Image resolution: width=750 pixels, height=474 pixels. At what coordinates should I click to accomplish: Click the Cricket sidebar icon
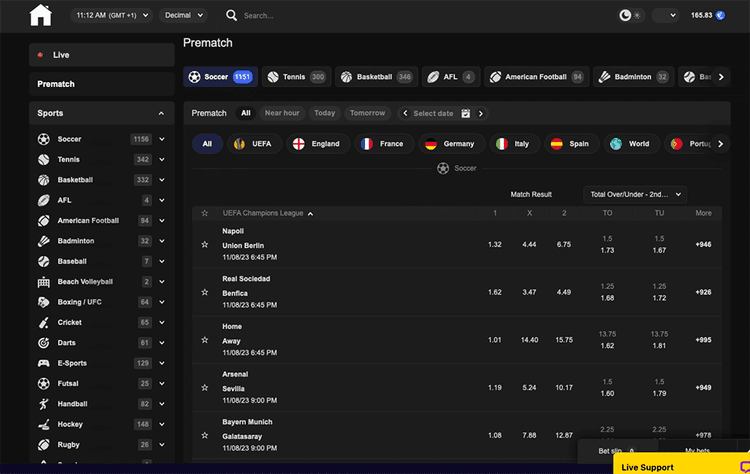[x=44, y=322]
